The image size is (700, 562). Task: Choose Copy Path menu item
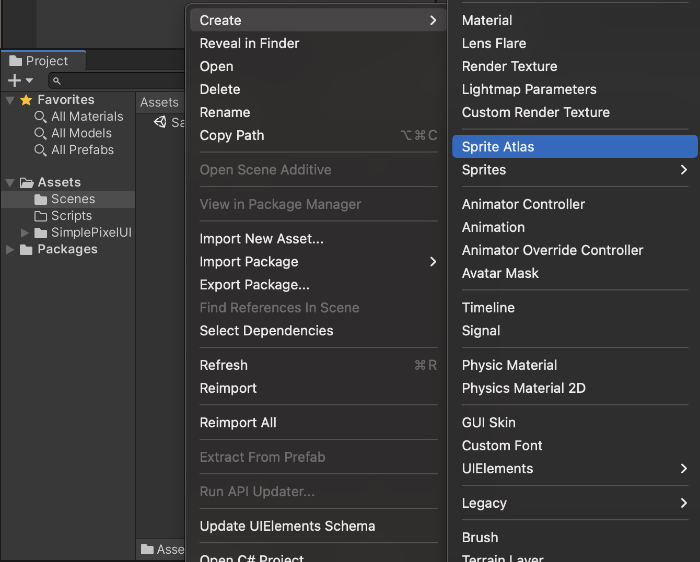point(317,135)
